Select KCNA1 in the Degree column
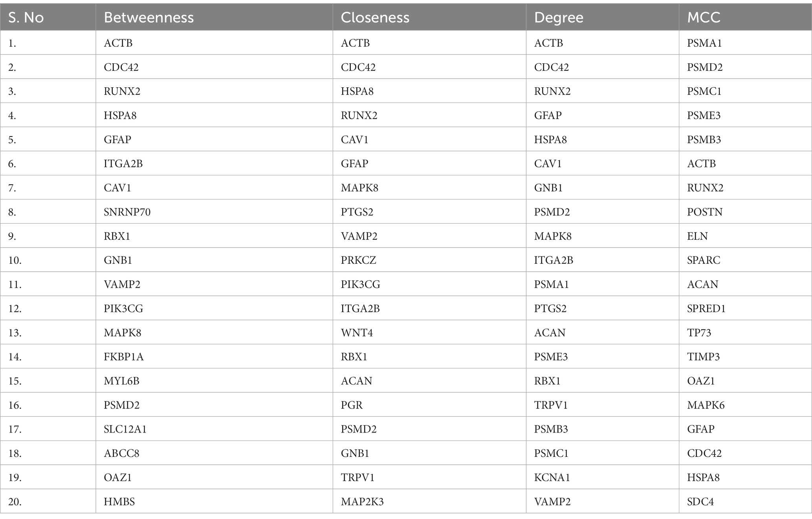The width and height of the screenshot is (812, 519). coord(552,477)
